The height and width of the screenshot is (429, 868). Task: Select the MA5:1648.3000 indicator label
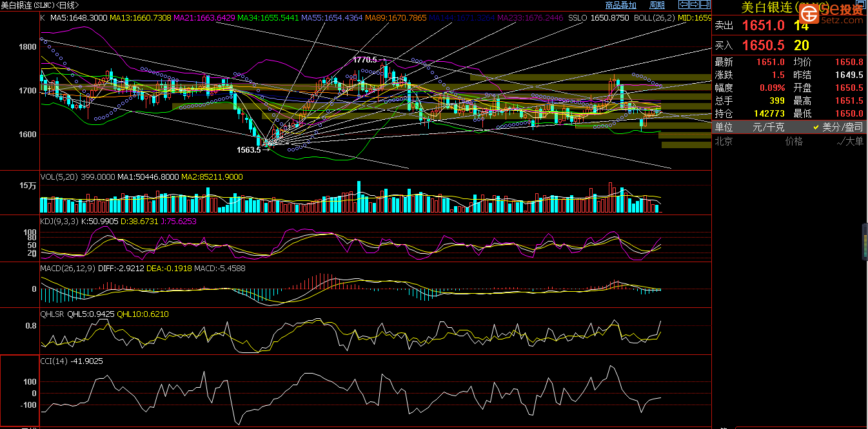[x=79, y=18]
